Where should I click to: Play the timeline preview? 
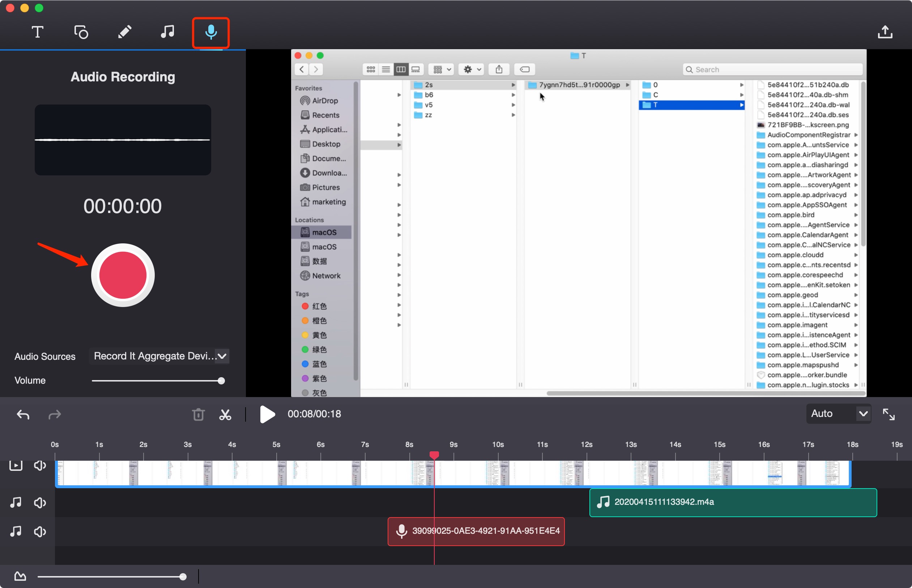click(x=267, y=414)
